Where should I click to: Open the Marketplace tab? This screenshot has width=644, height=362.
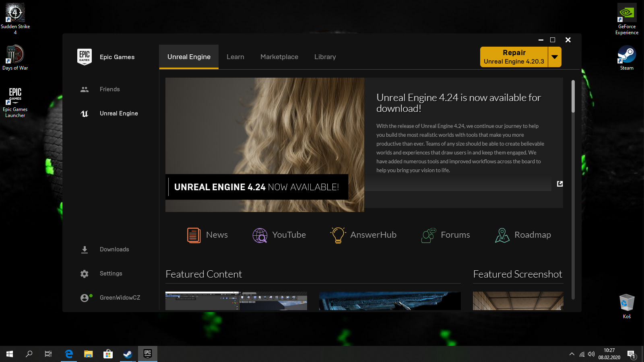(279, 57)
